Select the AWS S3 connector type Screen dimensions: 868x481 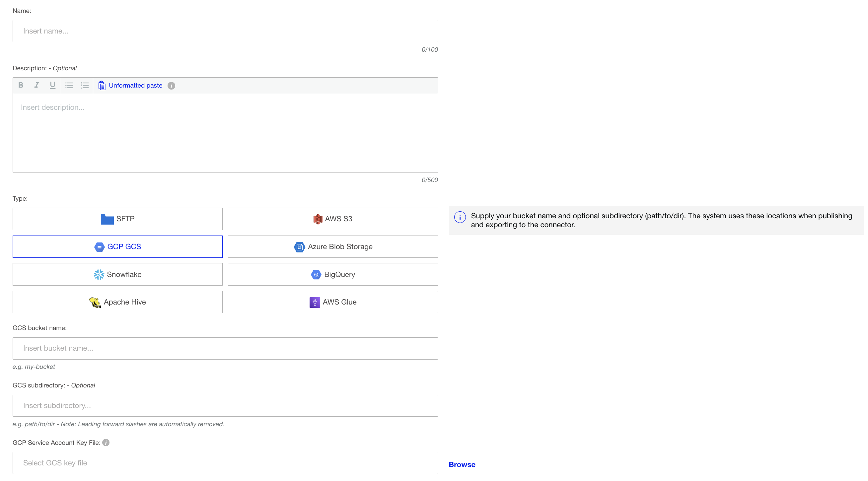click(x=333, y=219)
